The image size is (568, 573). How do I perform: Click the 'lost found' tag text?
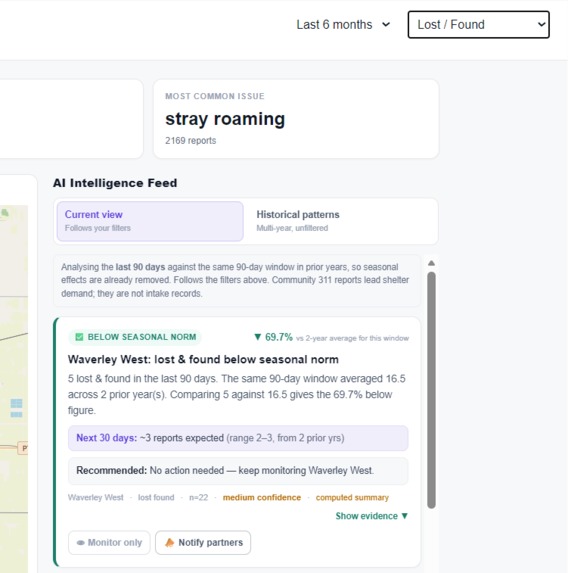click(156, 498)
